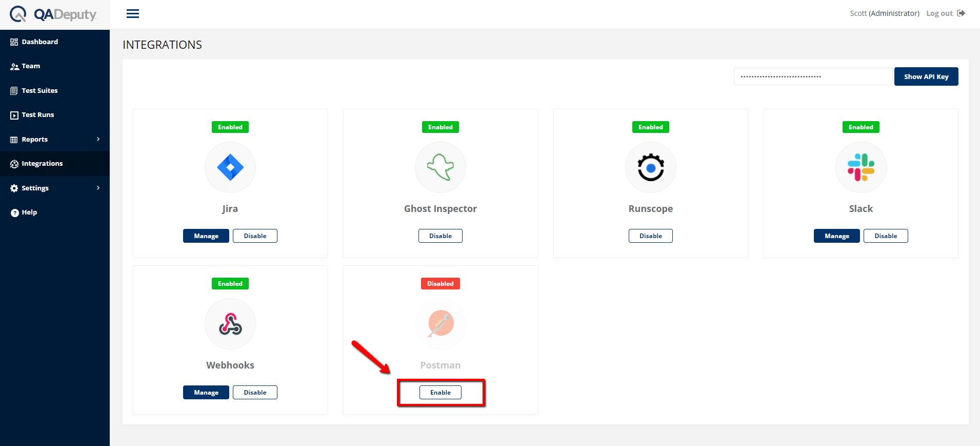The image size is (980, 446).
Task: Click the Ghost Inspector card title
Action: pyautogui.click(x=441, y=209)
